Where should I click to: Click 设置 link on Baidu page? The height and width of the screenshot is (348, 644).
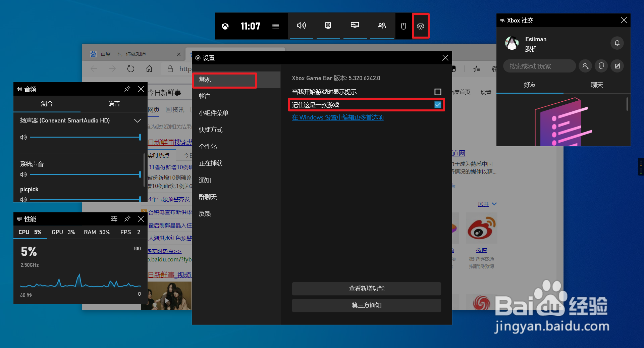pos(486,92)
